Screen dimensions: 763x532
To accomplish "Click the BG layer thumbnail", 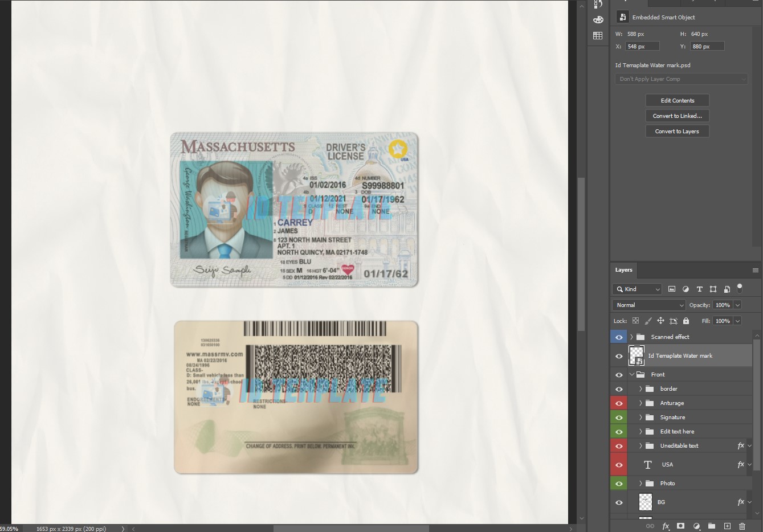I will [x=645, y=502].
